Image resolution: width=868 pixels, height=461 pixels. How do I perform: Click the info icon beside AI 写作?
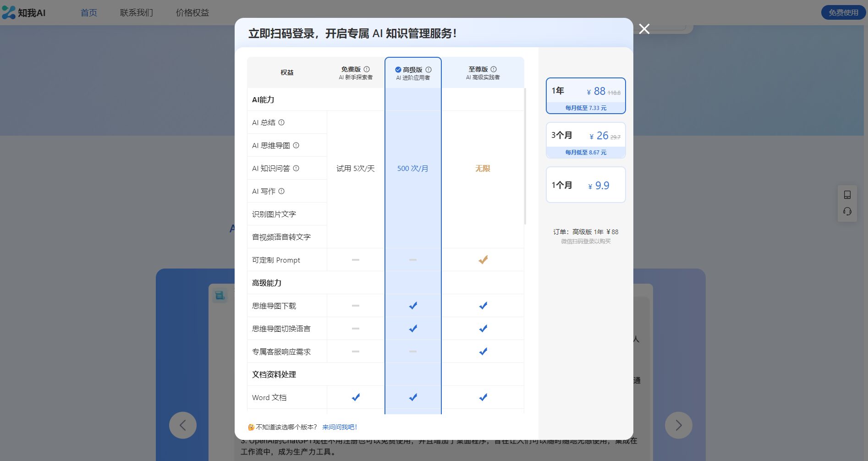(281, 191)
